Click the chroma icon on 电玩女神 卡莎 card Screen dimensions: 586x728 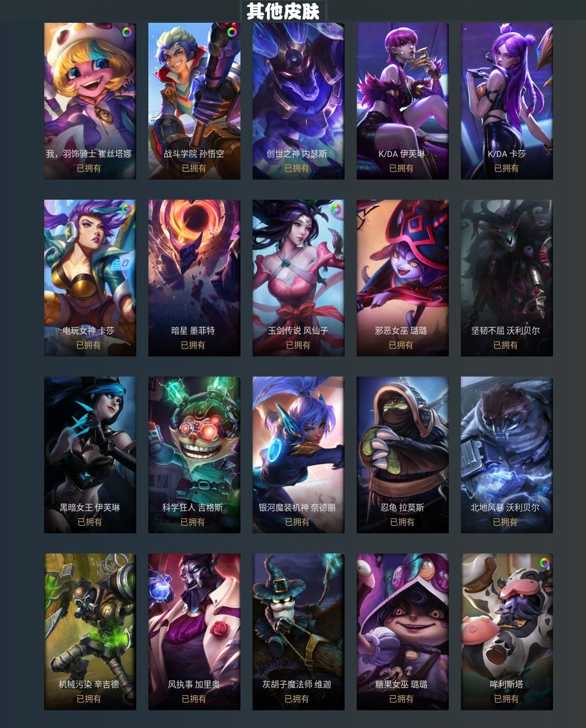(x=127, y=209)
